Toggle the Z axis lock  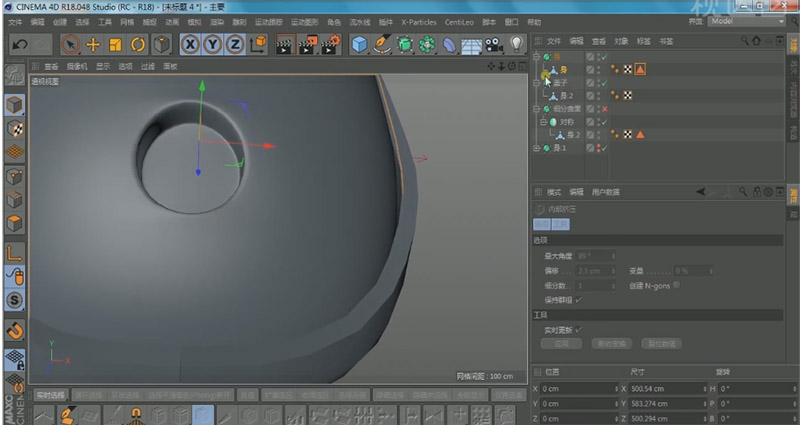235,45
